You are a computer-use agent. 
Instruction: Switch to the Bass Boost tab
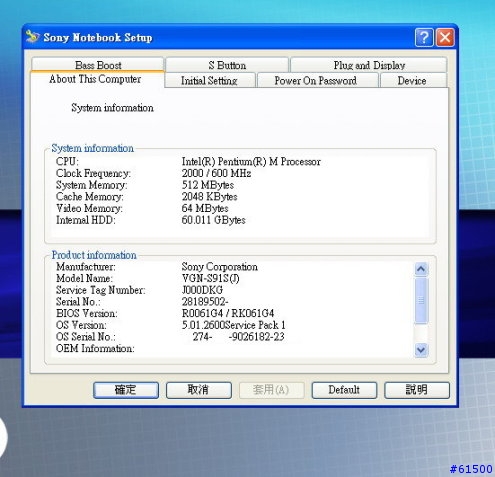tap(98, 65)
